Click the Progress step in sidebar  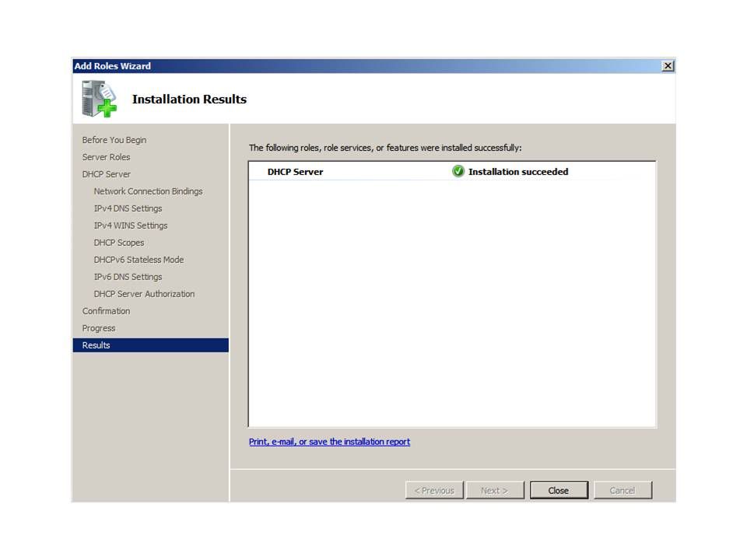click(x=99, y=328)
